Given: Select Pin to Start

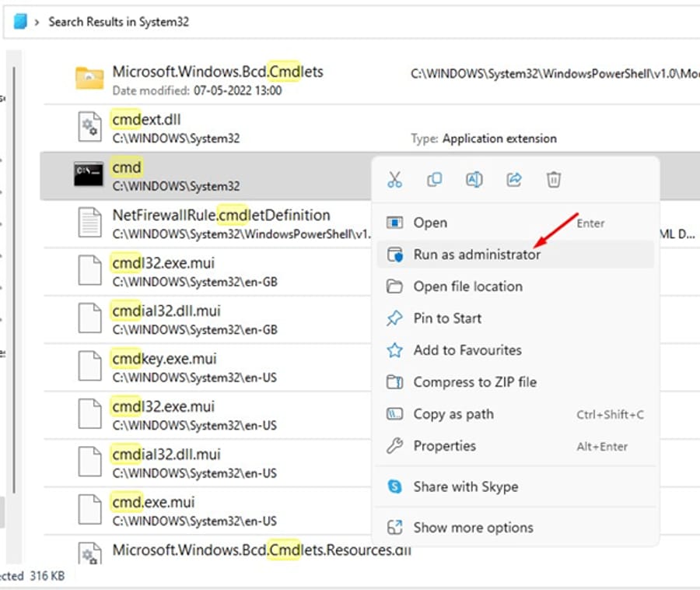Looking at the screenshot, I should [x=516, y=318].
